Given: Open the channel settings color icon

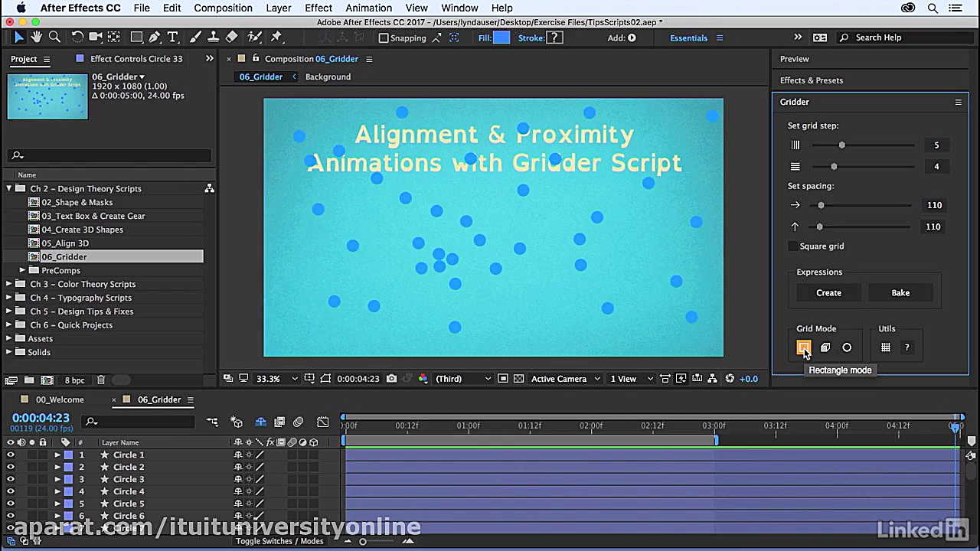Looking at the screenshot, I should click(x=423, y=378).
